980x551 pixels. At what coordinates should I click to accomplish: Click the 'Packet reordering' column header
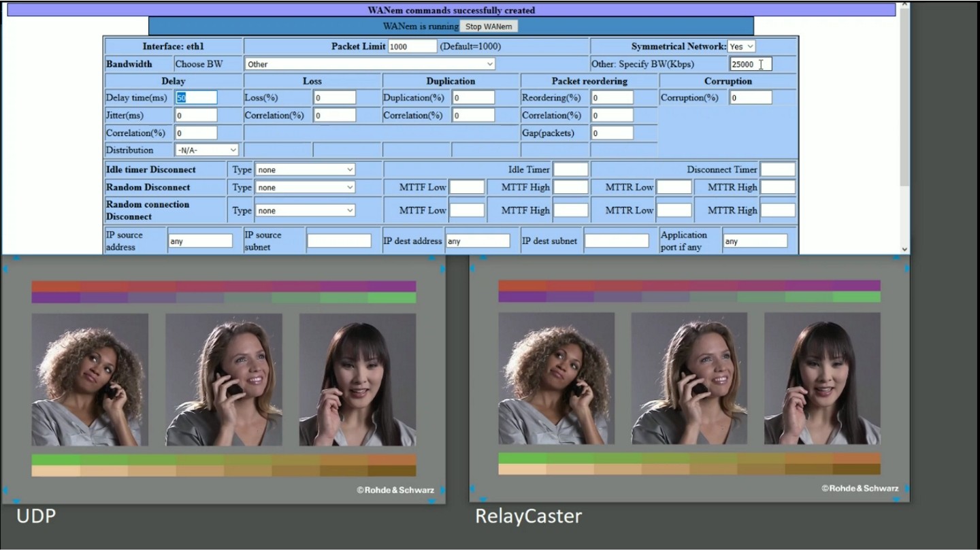[x=589, y=81]
